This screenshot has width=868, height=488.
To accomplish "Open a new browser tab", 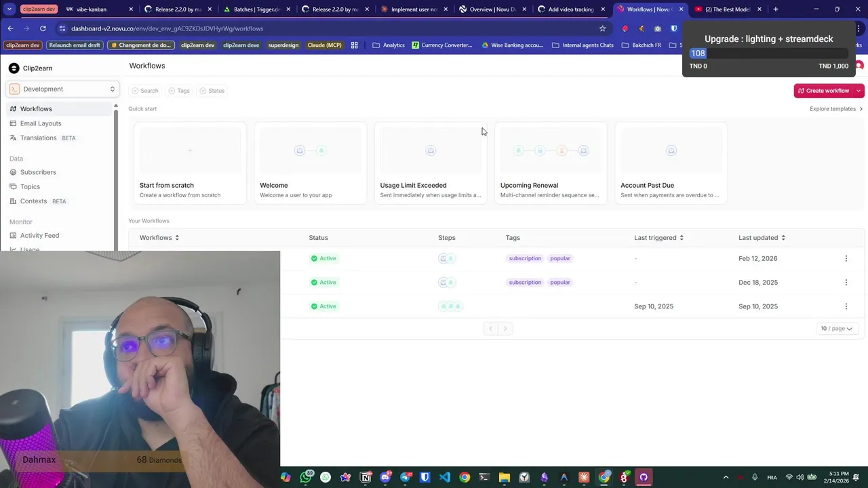I will 775,9.
